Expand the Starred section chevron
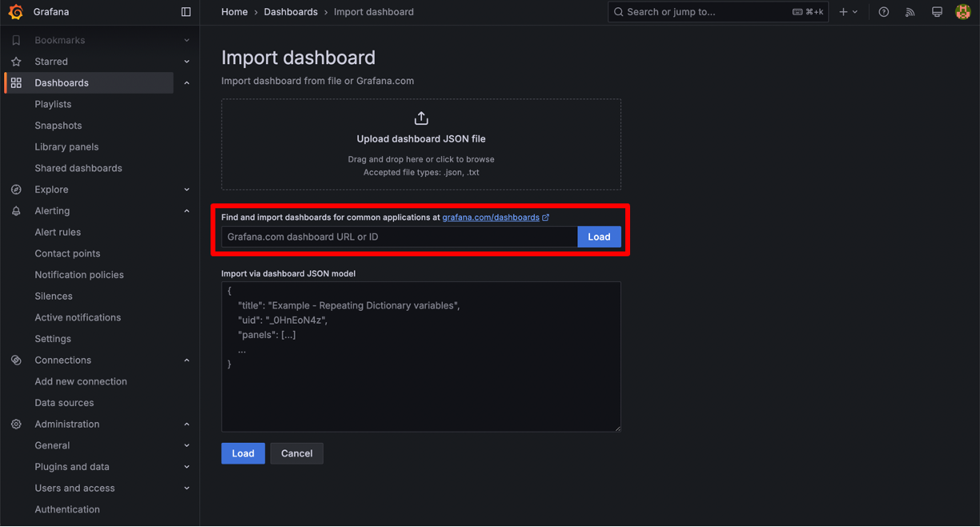980x527 pixels. point(187,62)
